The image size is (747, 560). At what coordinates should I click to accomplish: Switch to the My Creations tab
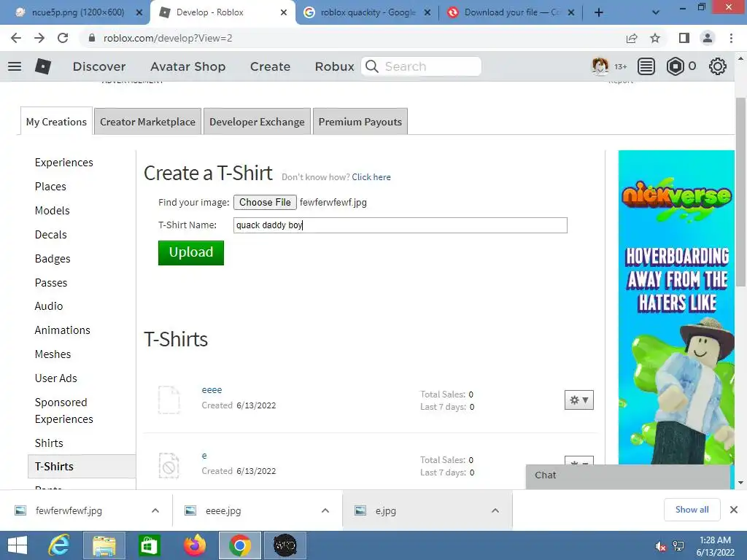(x=56, y=122)
